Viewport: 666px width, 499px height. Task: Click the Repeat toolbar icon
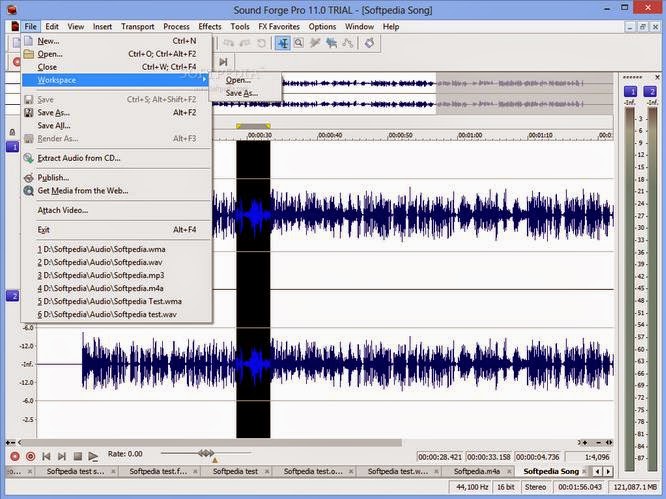(x=261, y=43)
